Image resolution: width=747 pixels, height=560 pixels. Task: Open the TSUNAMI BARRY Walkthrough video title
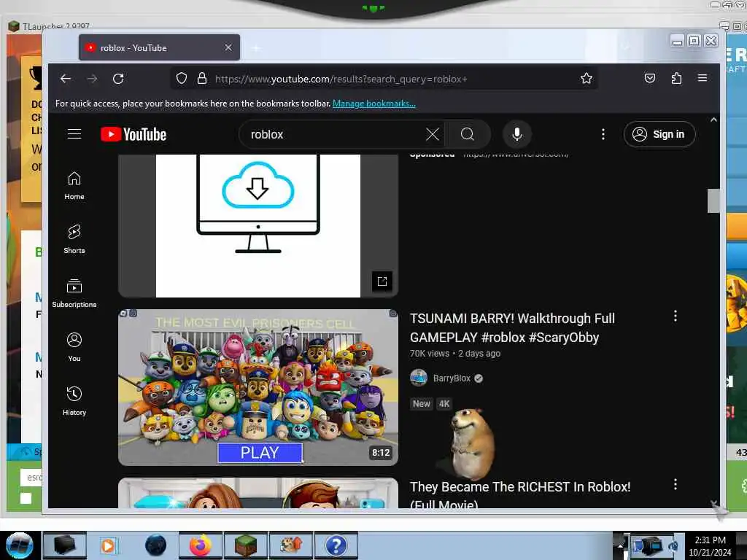pos(512,327)
